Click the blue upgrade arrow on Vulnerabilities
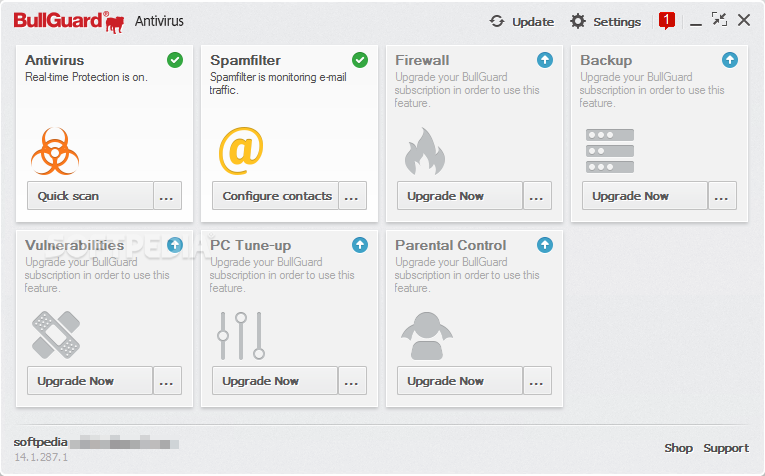The height and width of the screenshot is (476, 765). [x=175, y=245]
